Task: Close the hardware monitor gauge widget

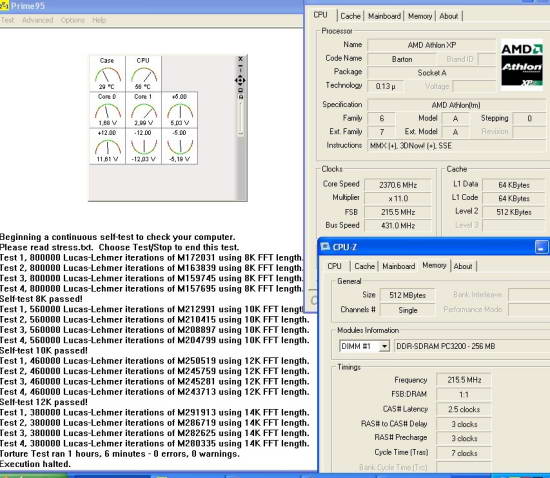Action: point(240,59)
